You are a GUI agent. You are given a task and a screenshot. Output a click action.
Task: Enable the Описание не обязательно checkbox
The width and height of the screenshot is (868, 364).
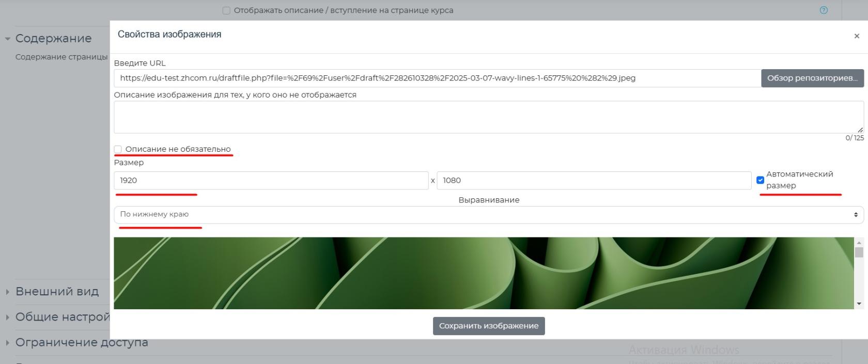[118, 149]
